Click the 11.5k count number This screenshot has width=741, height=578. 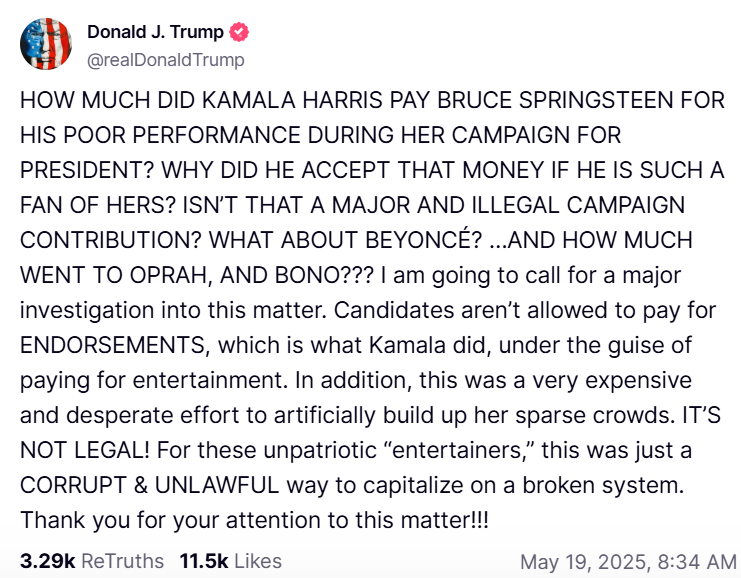(204, 561)
